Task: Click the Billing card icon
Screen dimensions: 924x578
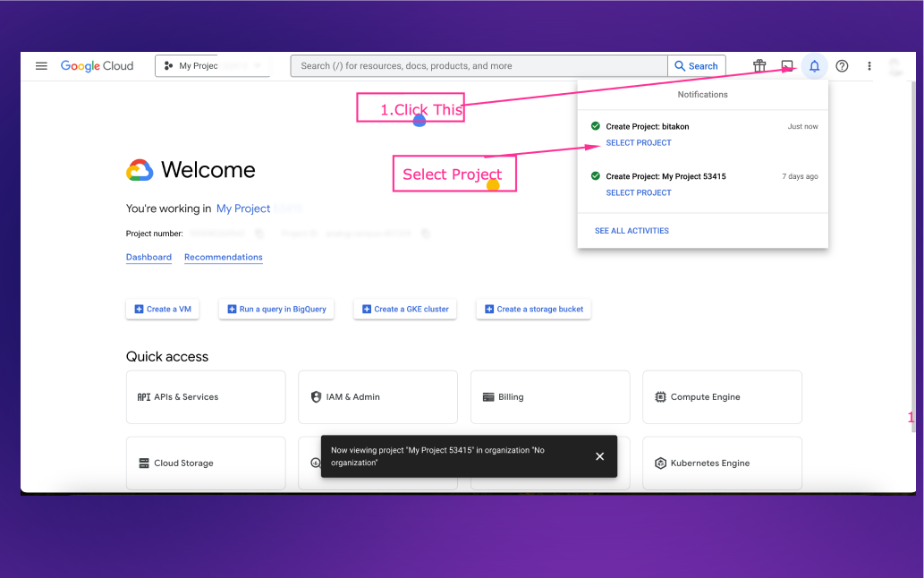Action: click(x=488, y=397)
